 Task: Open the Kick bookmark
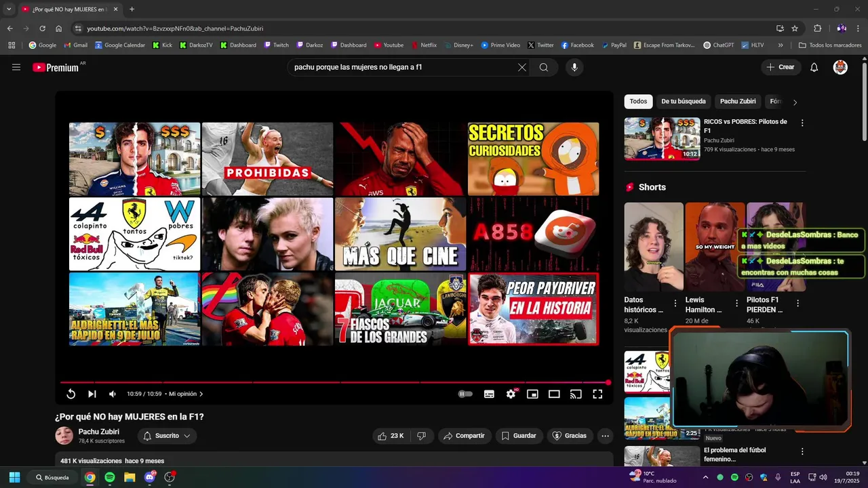tap(162, 45)
